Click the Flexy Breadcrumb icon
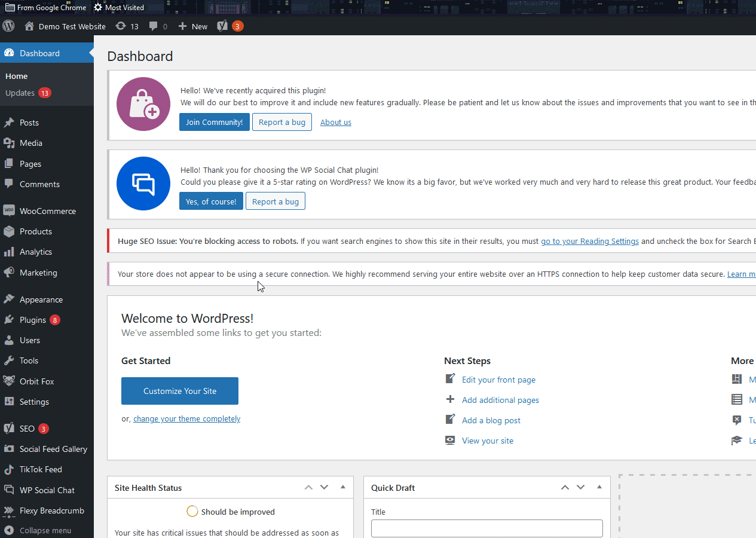This screenshot has height=538, width=756. [x=9, y=511]
